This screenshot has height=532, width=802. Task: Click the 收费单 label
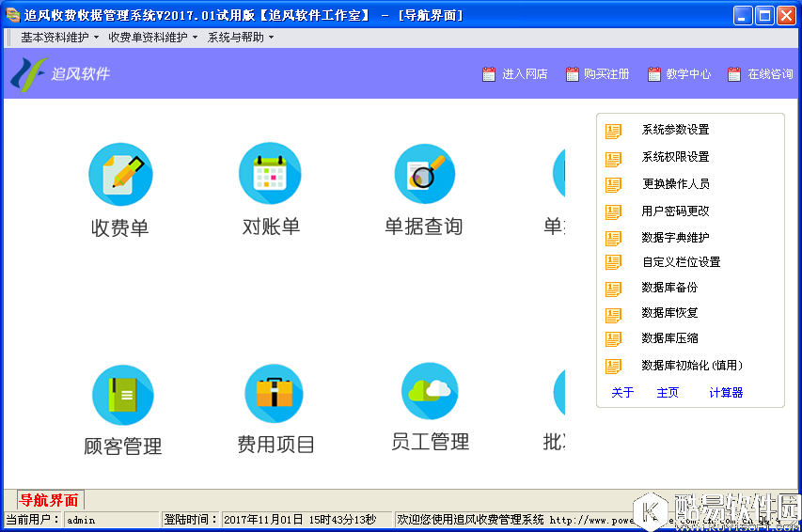tap(120, 228)
